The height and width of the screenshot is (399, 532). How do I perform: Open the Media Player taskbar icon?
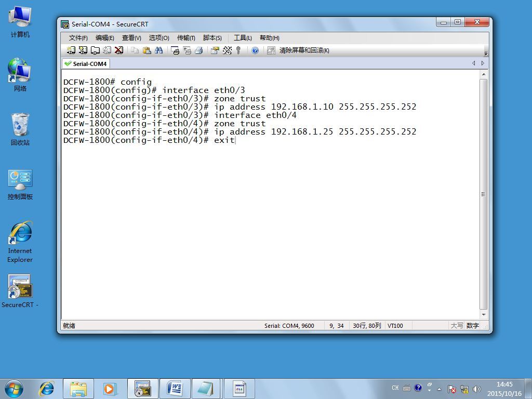click(110, 389)
